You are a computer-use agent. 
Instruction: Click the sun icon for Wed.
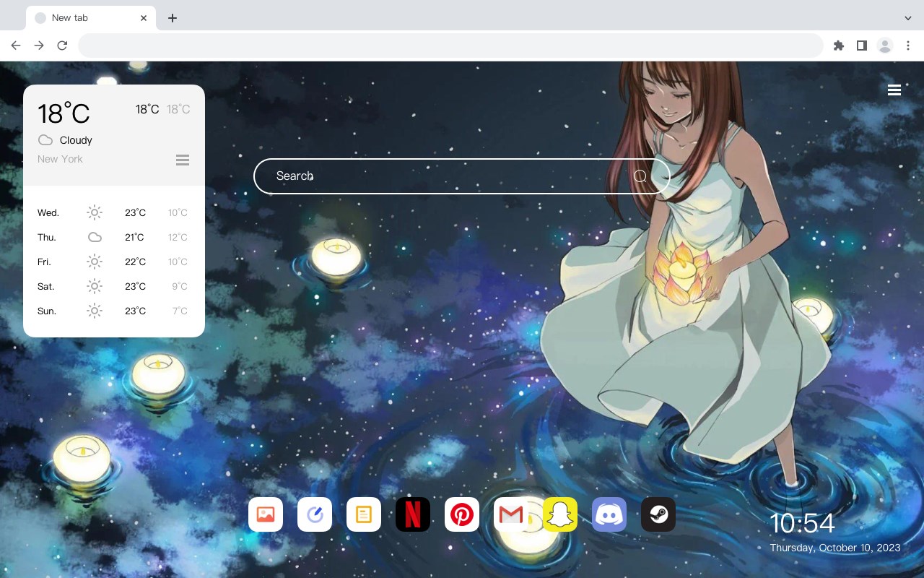(x=95, y=212)
